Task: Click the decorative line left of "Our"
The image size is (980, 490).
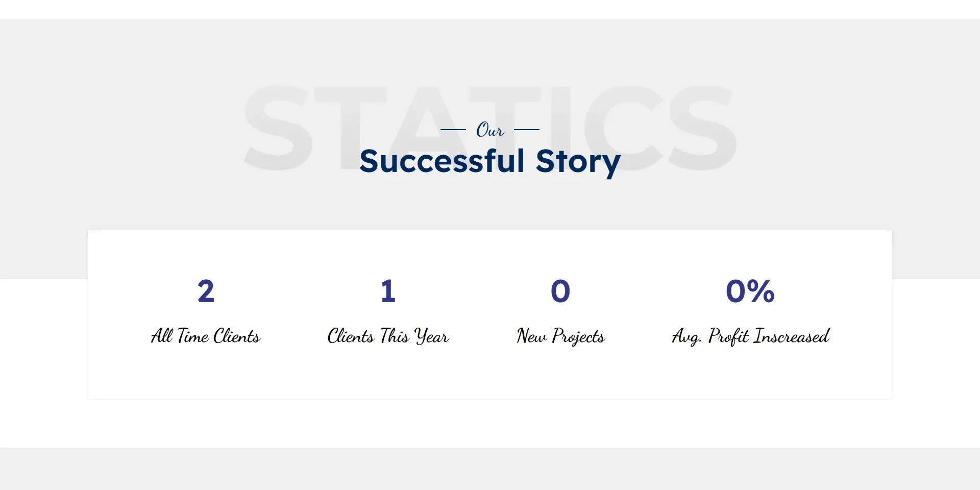Action: coord(453,130)
